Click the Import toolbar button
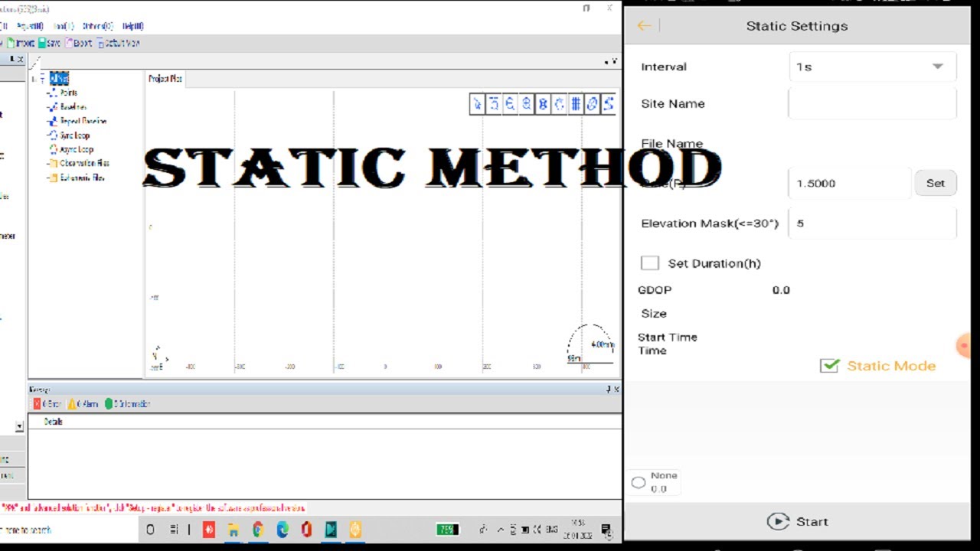980x551 pixels. 21,44
